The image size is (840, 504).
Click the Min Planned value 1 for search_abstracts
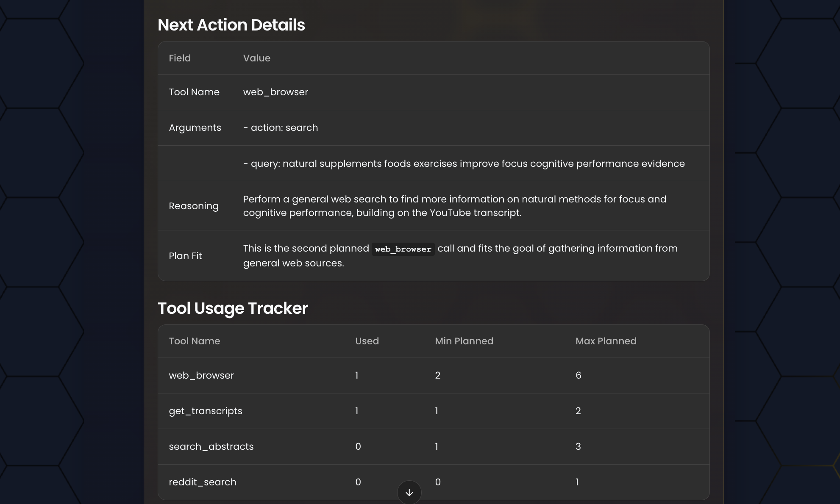[x=437, y=446]
